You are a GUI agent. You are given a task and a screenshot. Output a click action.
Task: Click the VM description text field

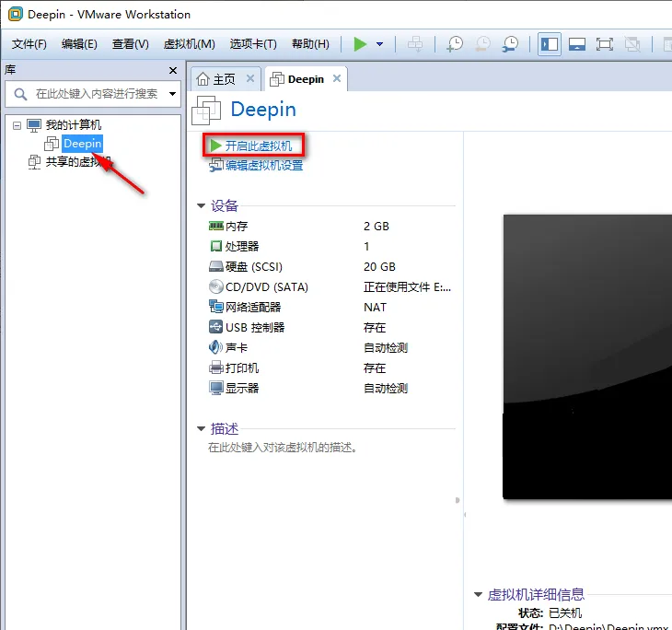(283, 448)
